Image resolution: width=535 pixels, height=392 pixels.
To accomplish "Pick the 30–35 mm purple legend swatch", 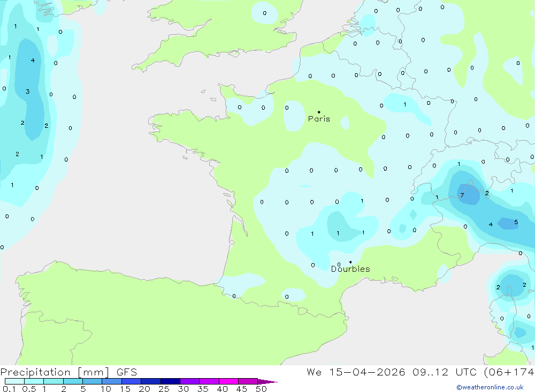I will click(x=189, y=381).
